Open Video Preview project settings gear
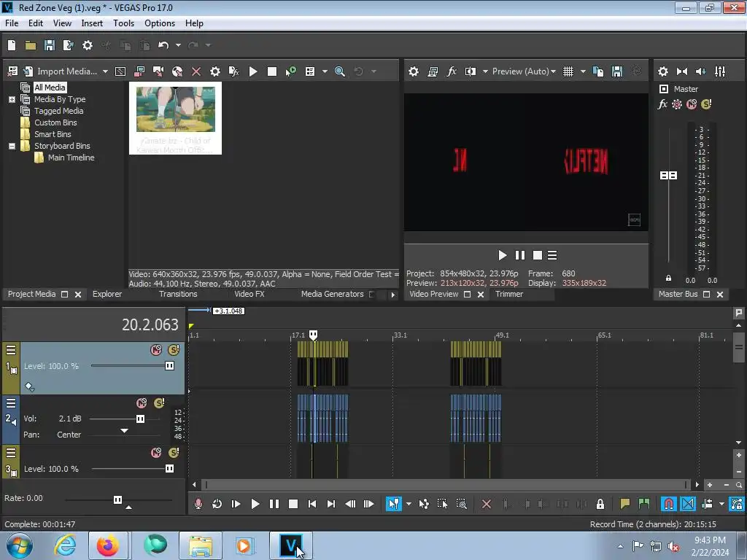Image resolution: width=747 pixels, height=560 pixels. (x=414, y=71)
